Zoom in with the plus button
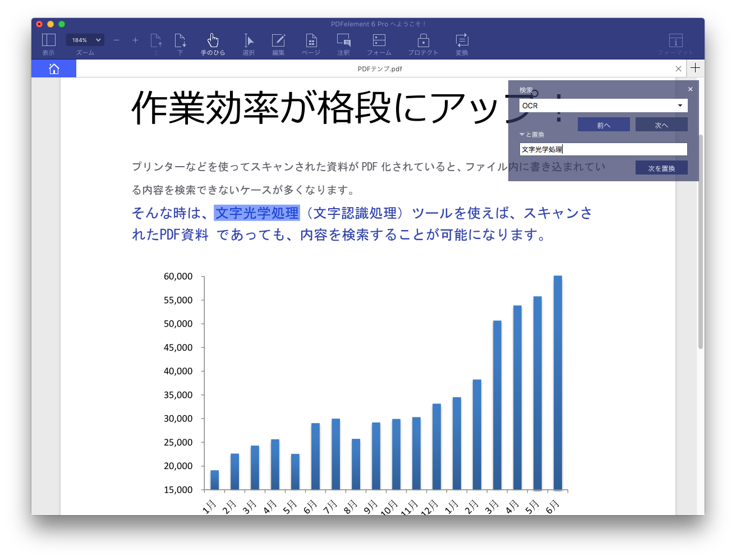736x560 pixels. click(x=135, y=40)
